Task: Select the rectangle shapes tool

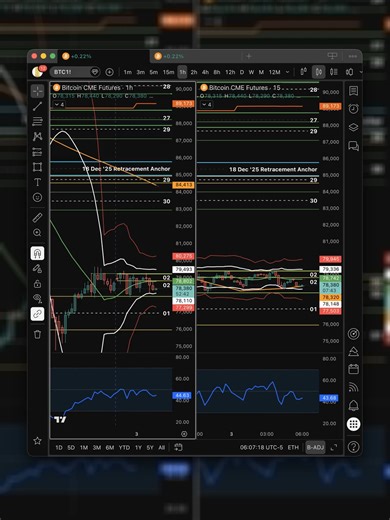Action: (x=37, y=167)
